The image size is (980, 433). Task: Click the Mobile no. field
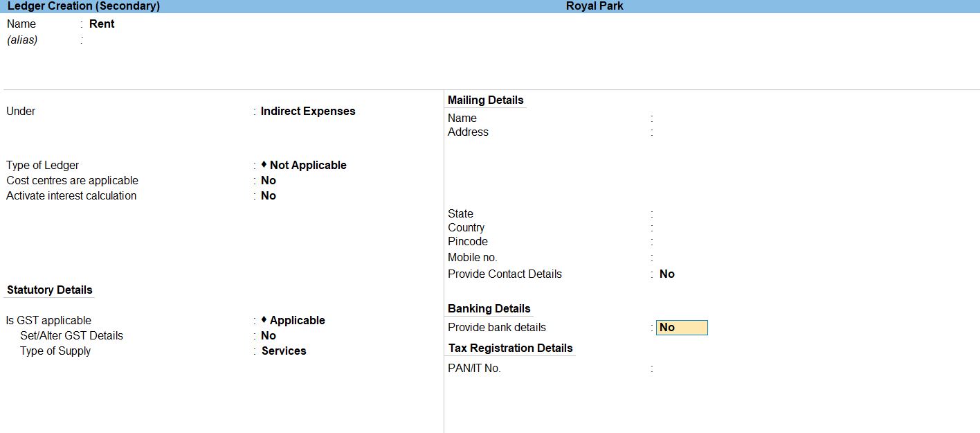pyautogui.click(x=692, y=258)
